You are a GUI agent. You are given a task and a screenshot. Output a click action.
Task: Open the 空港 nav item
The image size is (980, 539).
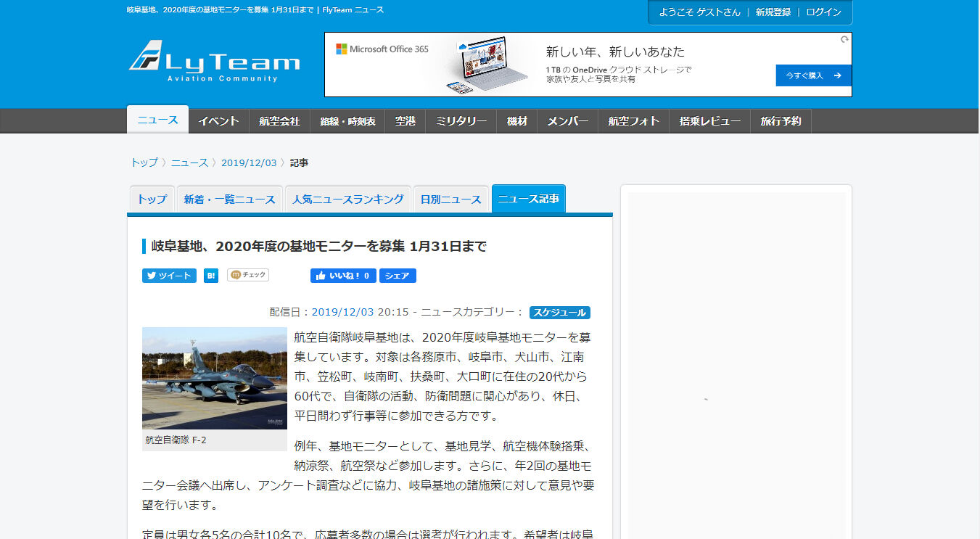point(405,121)
